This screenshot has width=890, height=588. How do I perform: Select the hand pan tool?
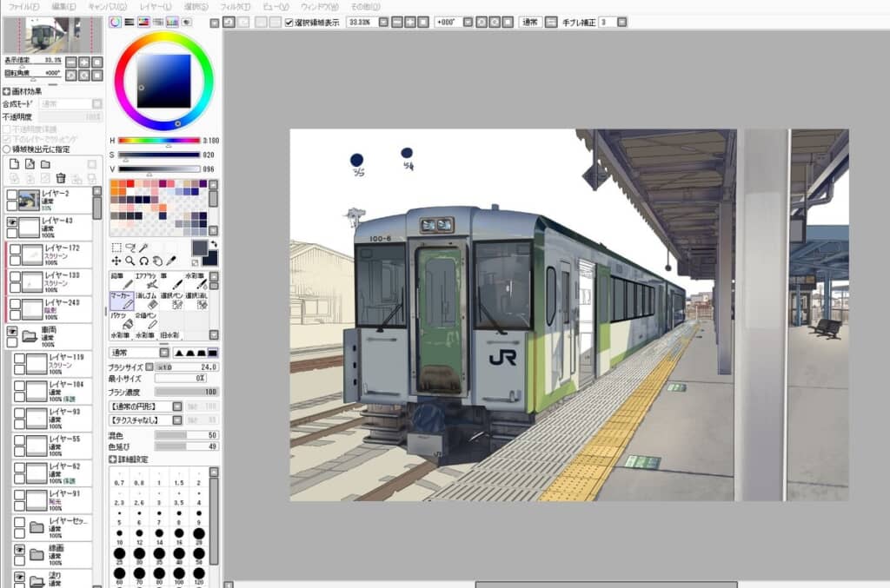click(x=157, y=261)
